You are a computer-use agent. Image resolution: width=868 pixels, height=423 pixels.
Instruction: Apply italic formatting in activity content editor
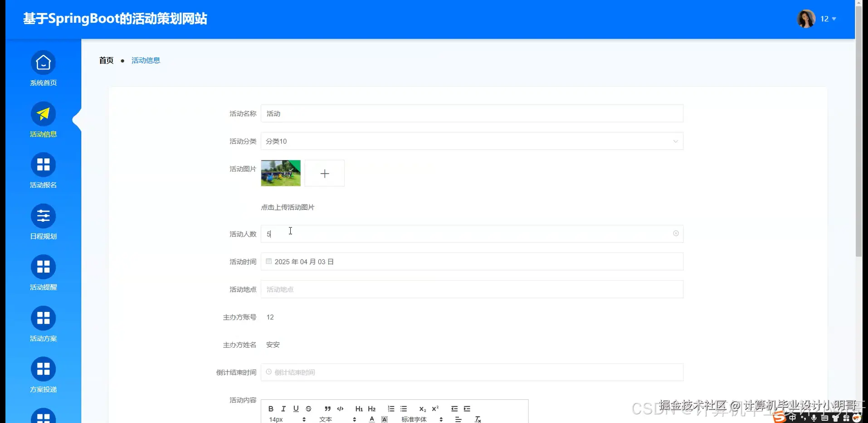[x=283, y=409]
